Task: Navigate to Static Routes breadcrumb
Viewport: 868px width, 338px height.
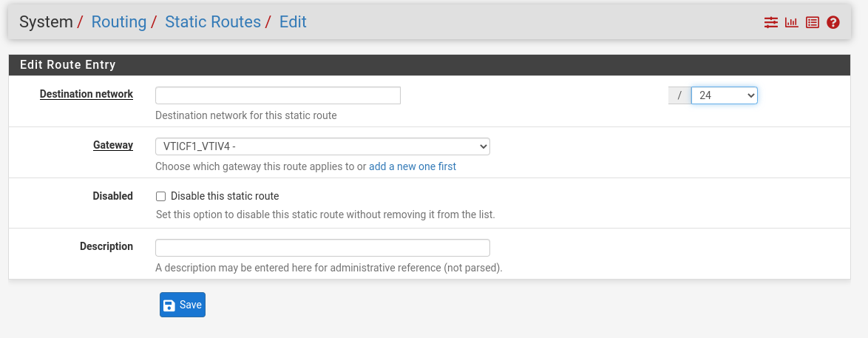Action: click(x=213, y=22)
